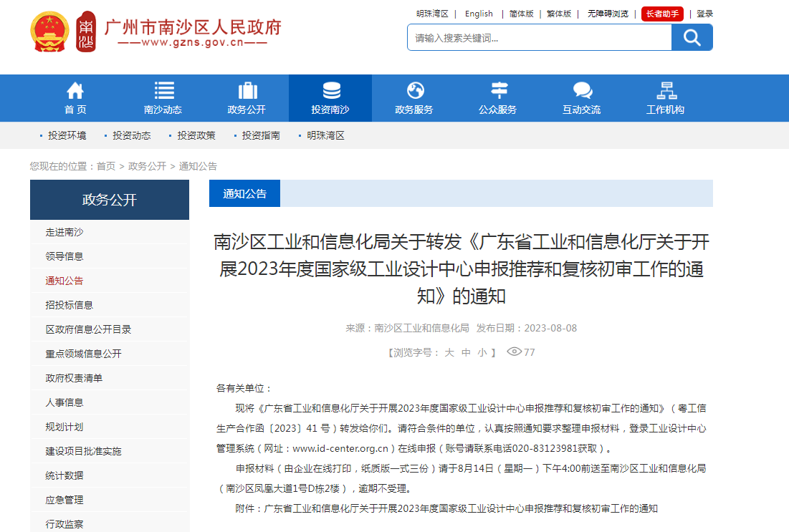Open 政府权责清单 in sidebar
Image resolution: width=789 pixels, height=532 pixels.
74,377
